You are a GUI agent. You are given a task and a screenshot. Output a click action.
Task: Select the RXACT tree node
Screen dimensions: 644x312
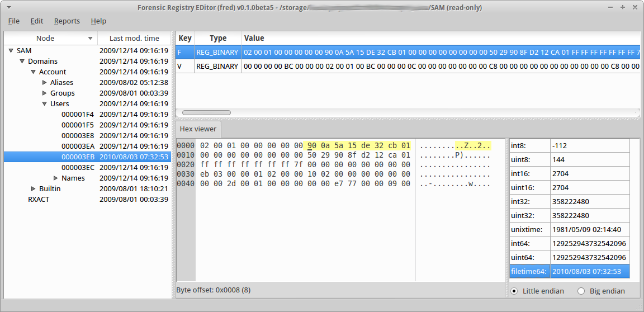(x=39, y=200)
